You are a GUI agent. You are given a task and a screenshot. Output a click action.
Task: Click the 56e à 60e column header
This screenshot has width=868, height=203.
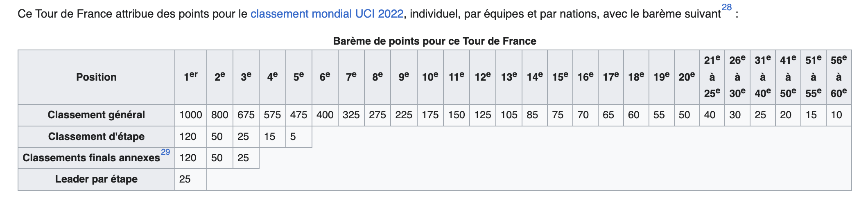839,77
